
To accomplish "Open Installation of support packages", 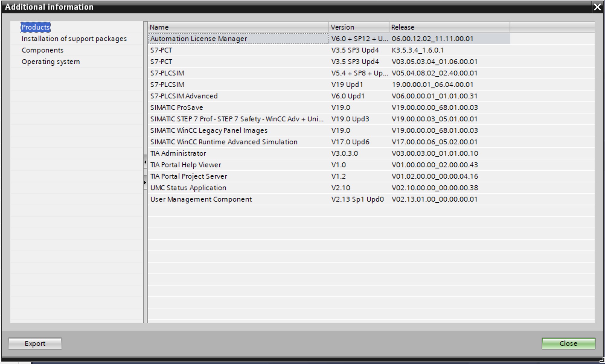I will tap(74, 39).
